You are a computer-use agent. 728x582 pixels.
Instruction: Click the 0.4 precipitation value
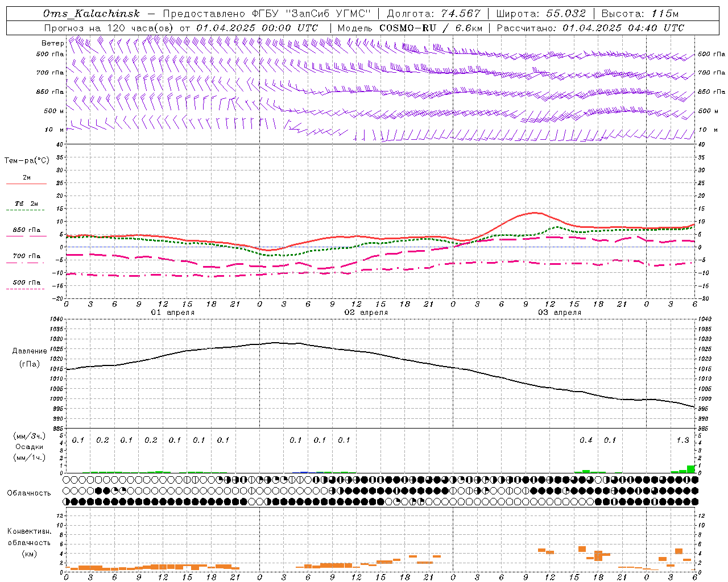click(x=586, y=440)
